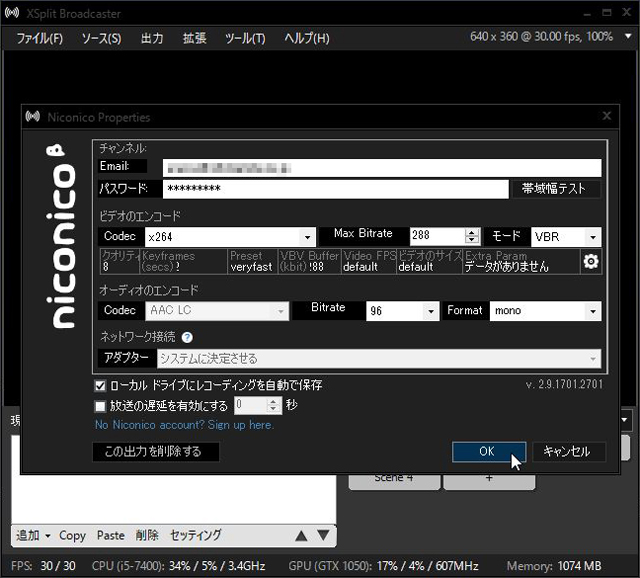Open the video encode settings gear
The height and width of the screenshot is (578, 640).
click(591, 262)
